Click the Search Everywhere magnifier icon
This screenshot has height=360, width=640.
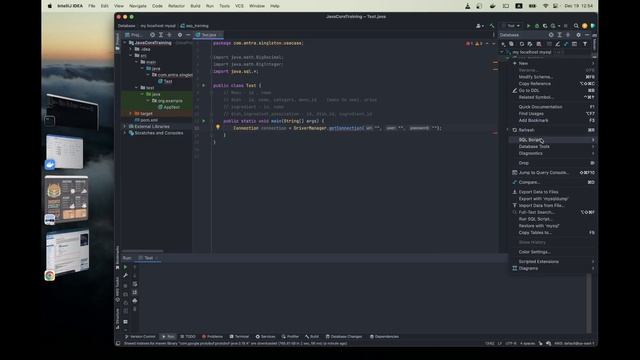(576, 26)
